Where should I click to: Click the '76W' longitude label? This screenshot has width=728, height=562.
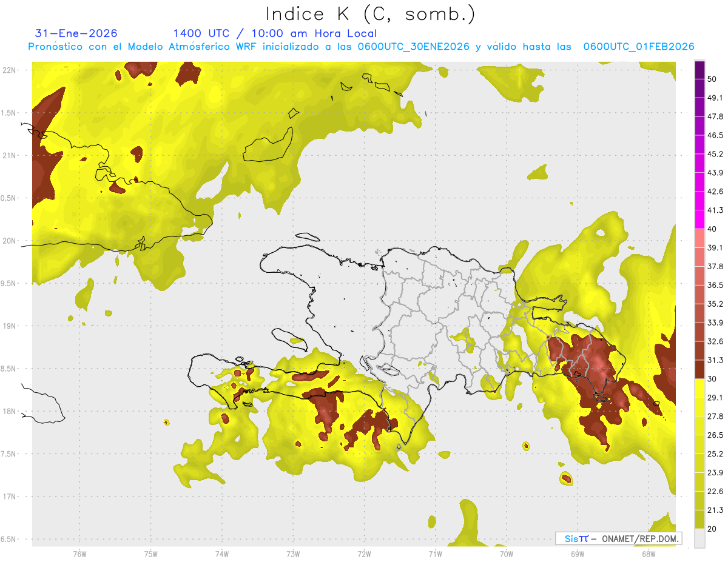(79, 554)
